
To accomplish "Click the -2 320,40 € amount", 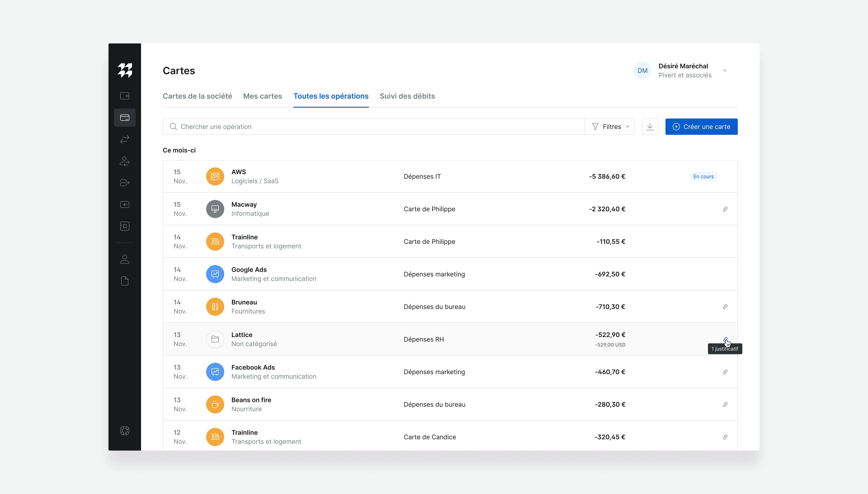I will pos(607,209).
